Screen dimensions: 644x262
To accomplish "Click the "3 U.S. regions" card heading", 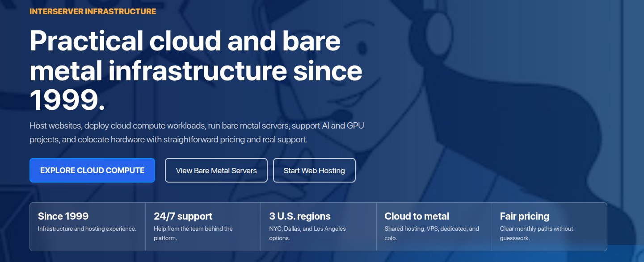I will pos(300,216).
